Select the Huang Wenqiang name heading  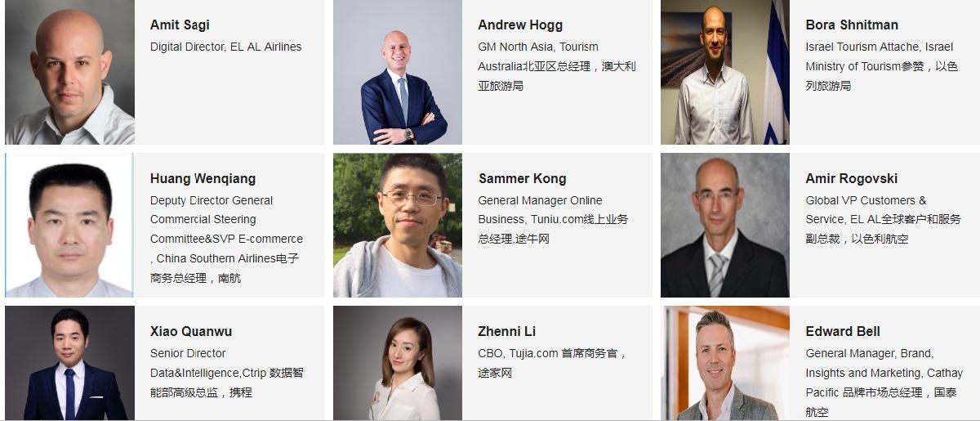pos(203,178)
